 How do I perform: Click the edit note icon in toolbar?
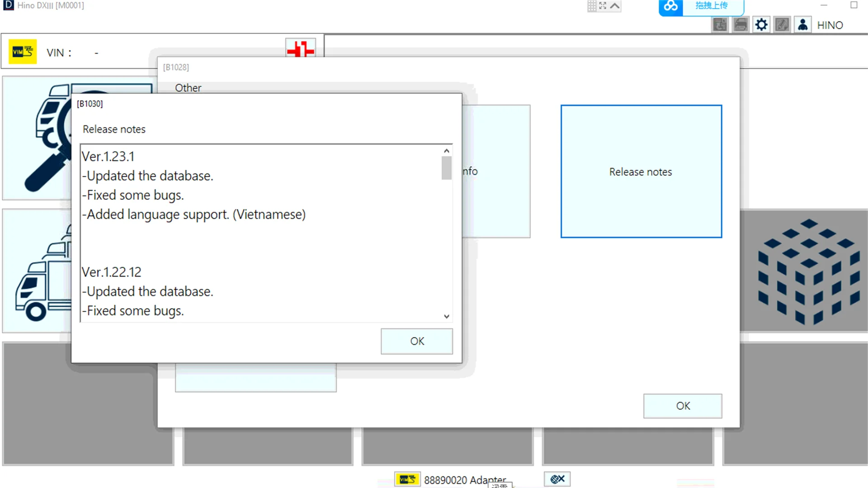pos(782,25)
